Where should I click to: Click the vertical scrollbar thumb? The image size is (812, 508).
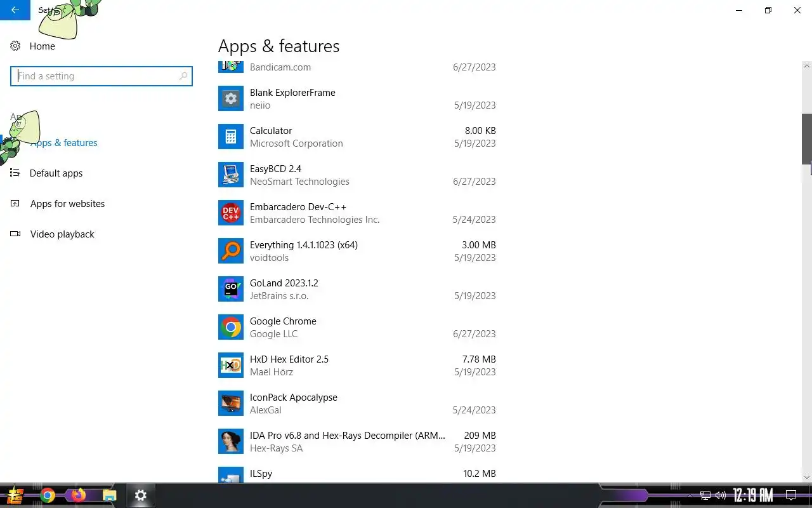point(807,139)
